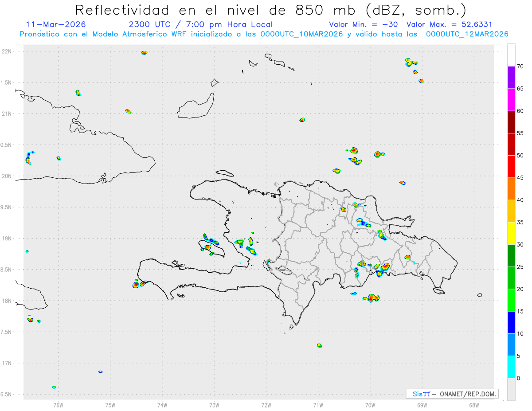Click the colorbar label '70'
Image resolution: width=532 pixels, height=411 pixels.
[x=520, y=67]
